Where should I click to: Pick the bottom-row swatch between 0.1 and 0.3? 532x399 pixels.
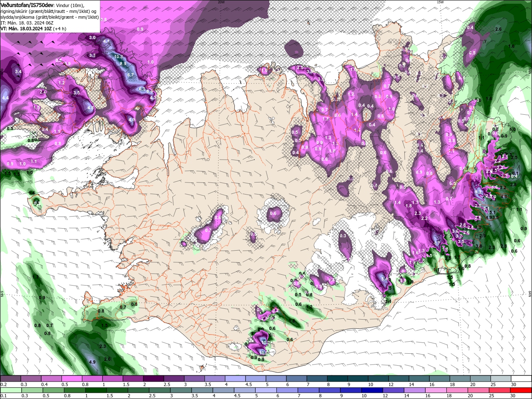click(x=11, y=390)
